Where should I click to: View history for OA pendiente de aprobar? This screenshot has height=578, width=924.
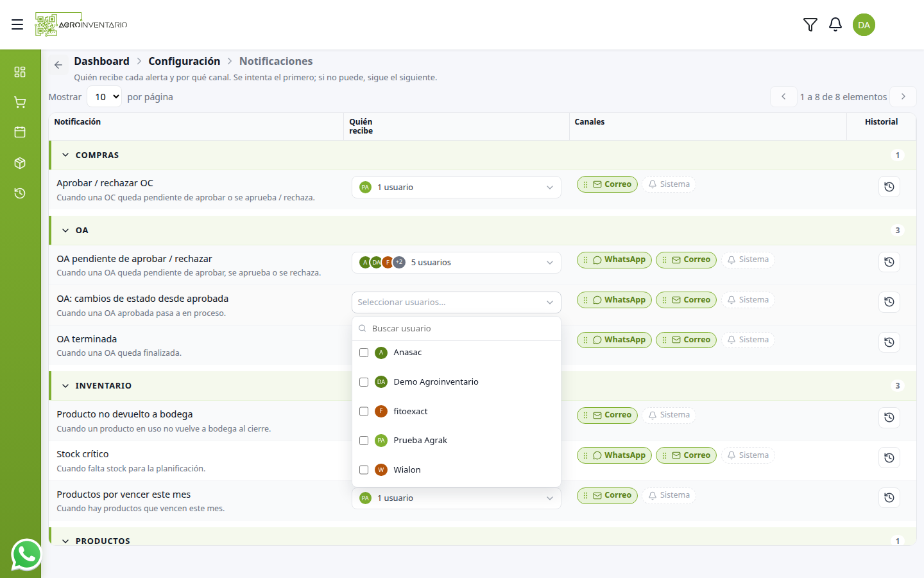[889, 262]
